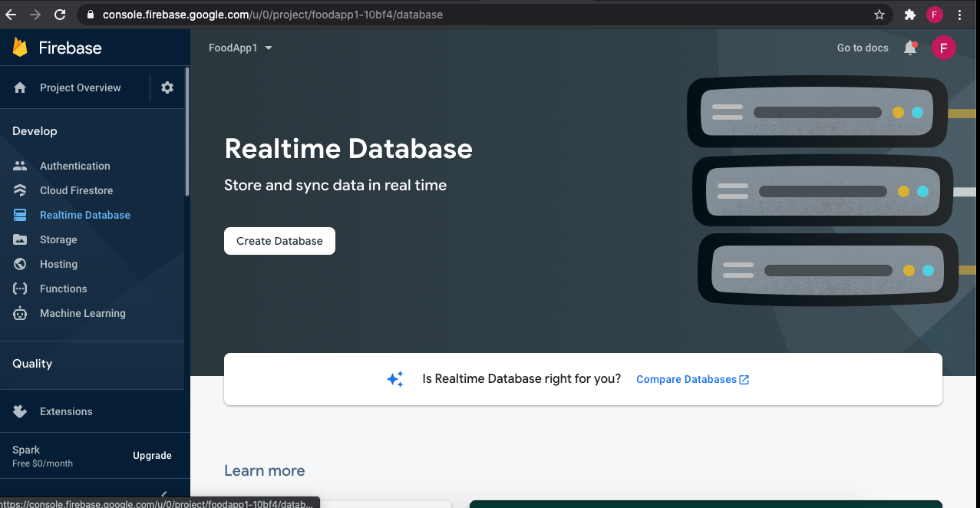Open the Firebase account avatar F
The width and height of the screenshot is (980, 508).
click(x=943, y=48)
